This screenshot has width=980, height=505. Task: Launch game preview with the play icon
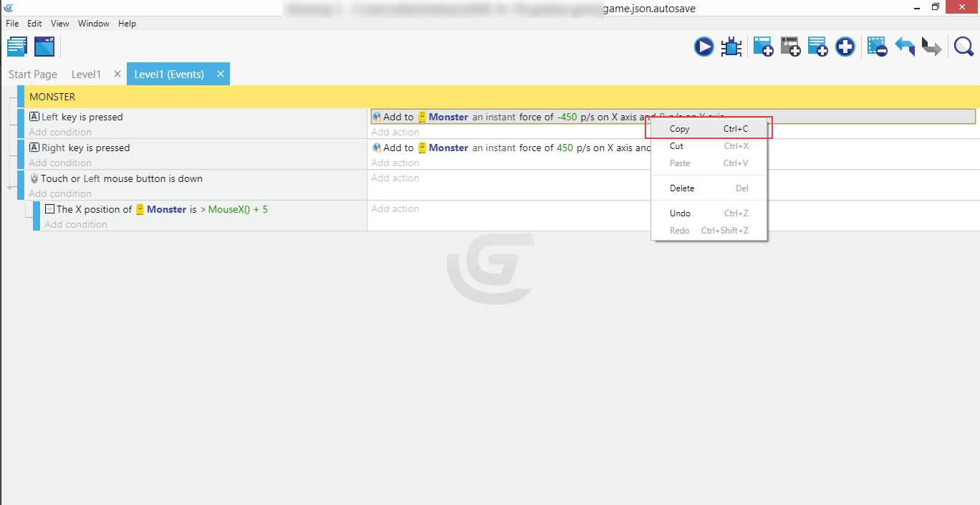(703, 47)
